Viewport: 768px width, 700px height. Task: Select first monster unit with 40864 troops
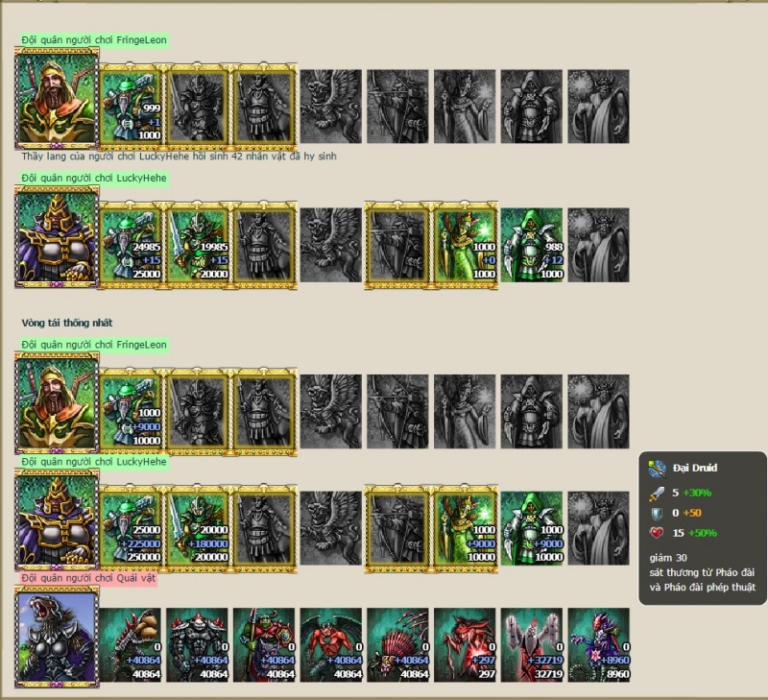131,645
